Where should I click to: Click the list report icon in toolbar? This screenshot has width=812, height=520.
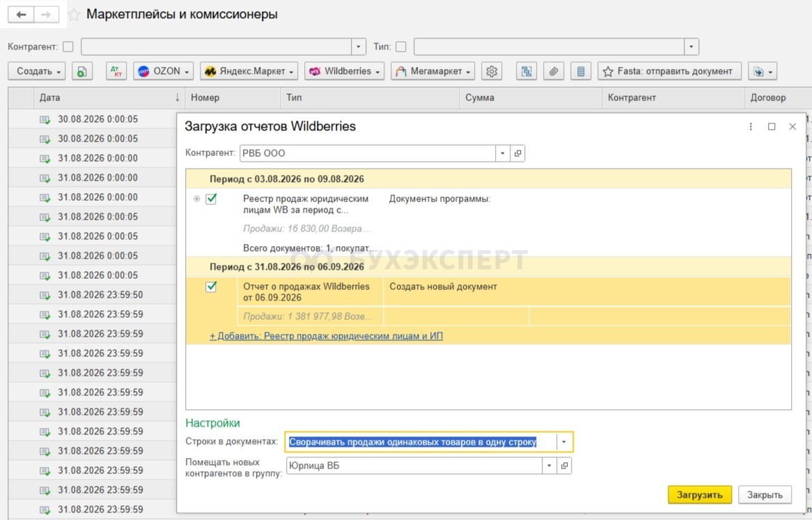point(581,71)
